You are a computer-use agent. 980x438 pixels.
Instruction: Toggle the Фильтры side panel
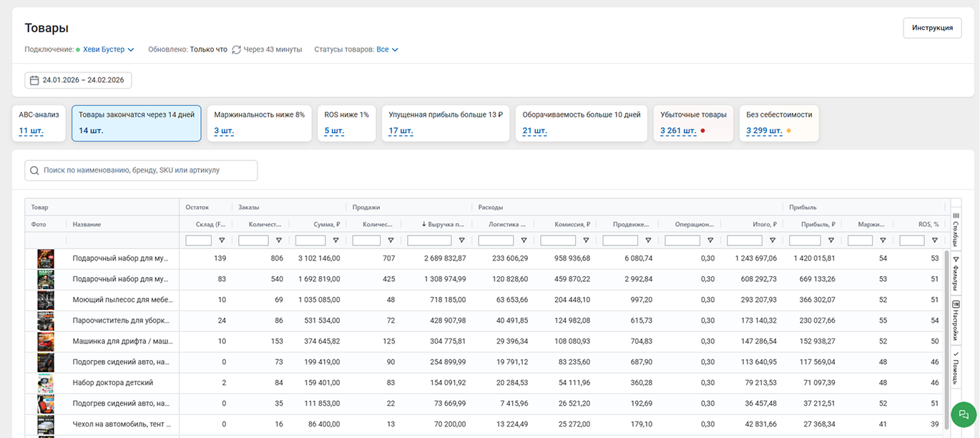[956, 273]
